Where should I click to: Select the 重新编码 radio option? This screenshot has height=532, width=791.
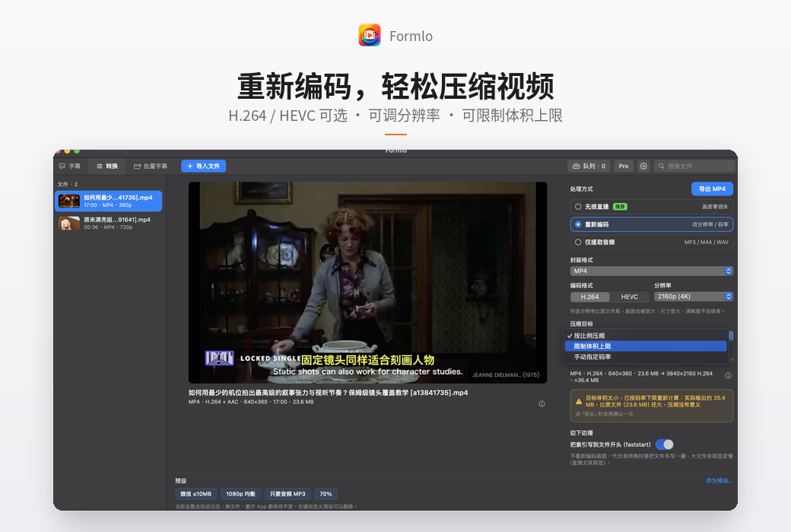point(651,224)
